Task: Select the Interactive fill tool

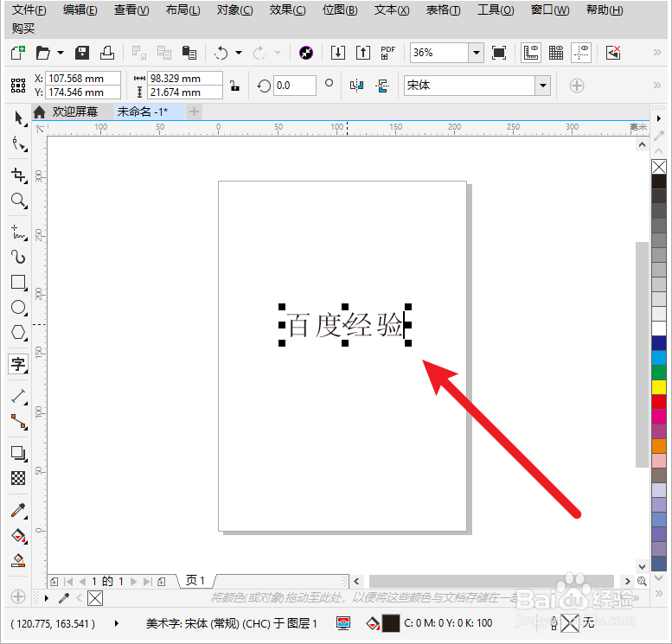Action: coord(18,536)
